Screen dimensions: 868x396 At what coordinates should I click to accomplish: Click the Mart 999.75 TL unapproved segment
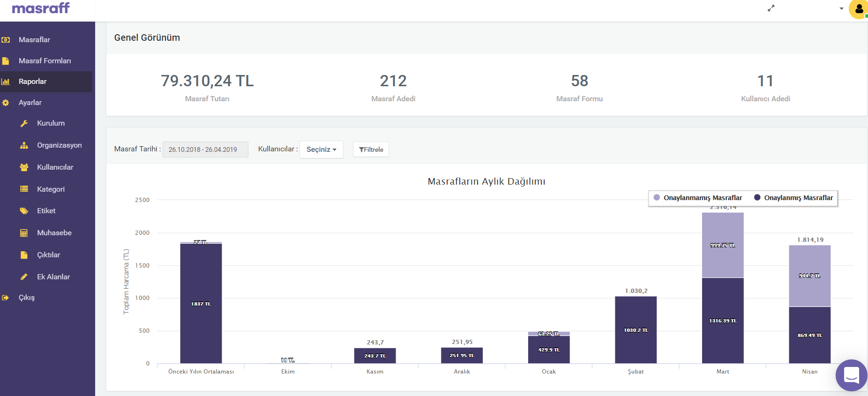[723, 245]
